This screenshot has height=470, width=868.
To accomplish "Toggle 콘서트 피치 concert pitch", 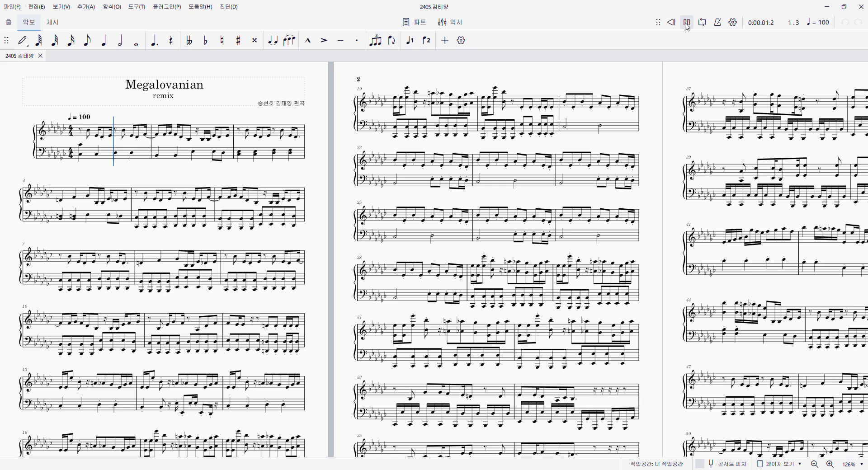I will pyautogui.click(x=722, y=464).
